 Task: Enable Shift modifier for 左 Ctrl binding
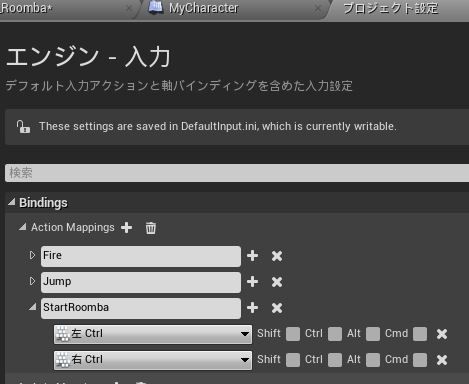coord(293,334)
